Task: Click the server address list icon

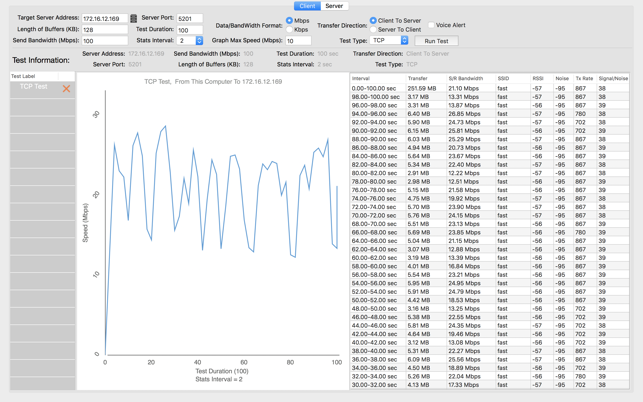Action: 133,18
